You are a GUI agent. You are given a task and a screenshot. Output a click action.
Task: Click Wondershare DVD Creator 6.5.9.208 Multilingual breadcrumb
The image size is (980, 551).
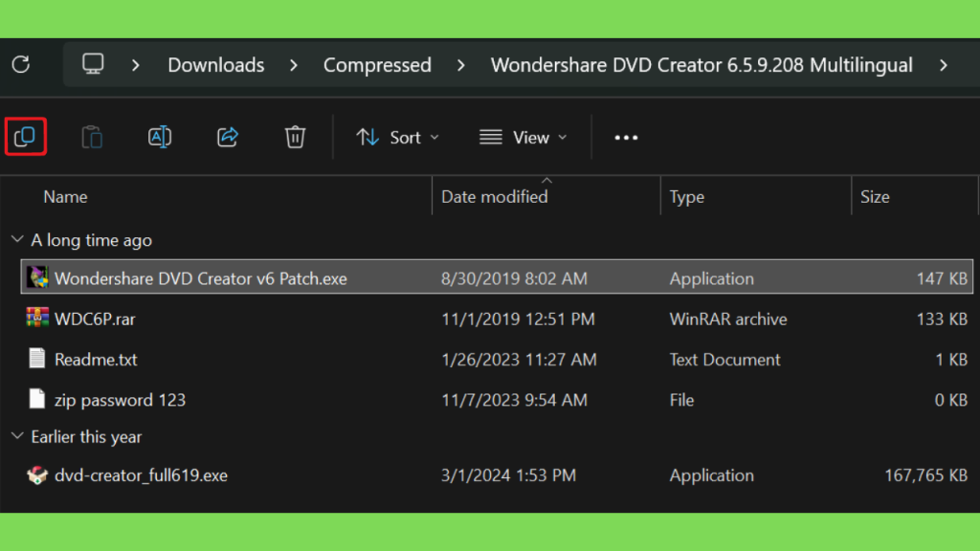[702, 65]
